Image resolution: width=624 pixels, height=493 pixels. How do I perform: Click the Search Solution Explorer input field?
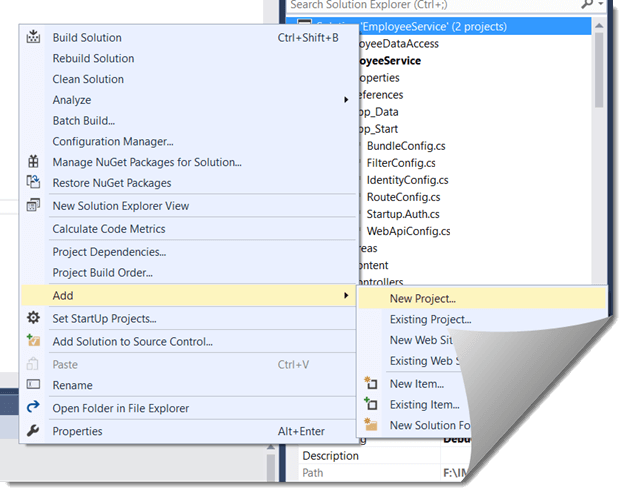coord(434,5)
